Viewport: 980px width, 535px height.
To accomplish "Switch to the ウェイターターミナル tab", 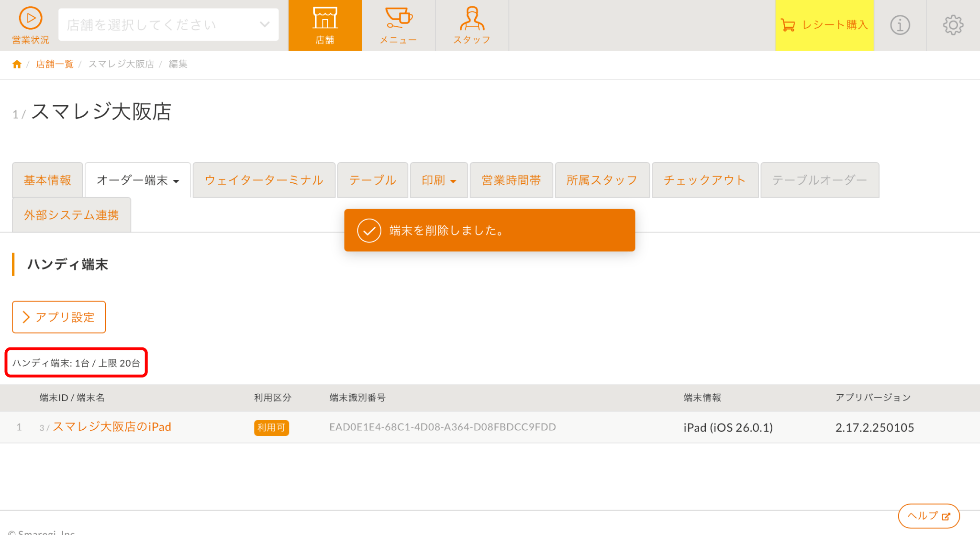I will [264, 180].
